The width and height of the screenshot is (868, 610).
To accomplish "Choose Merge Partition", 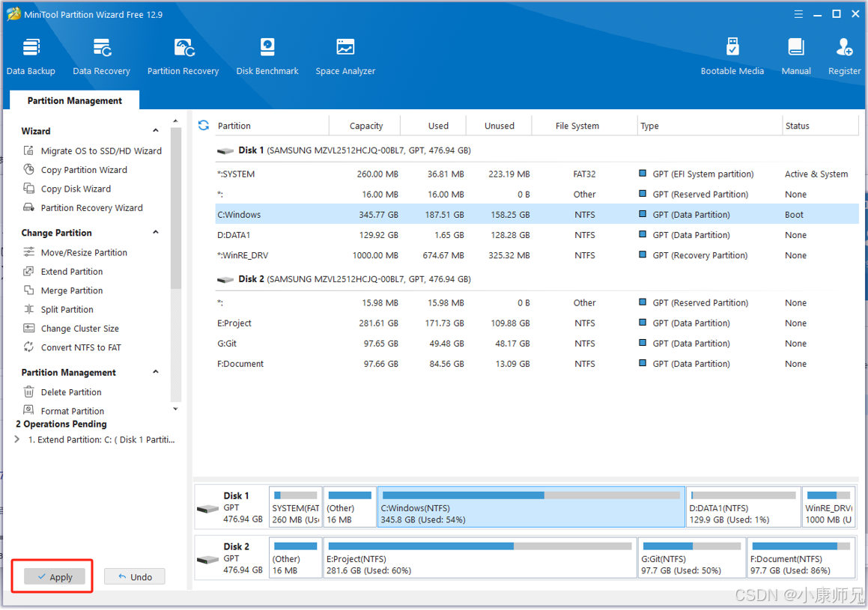I will [x=63, y=290].
